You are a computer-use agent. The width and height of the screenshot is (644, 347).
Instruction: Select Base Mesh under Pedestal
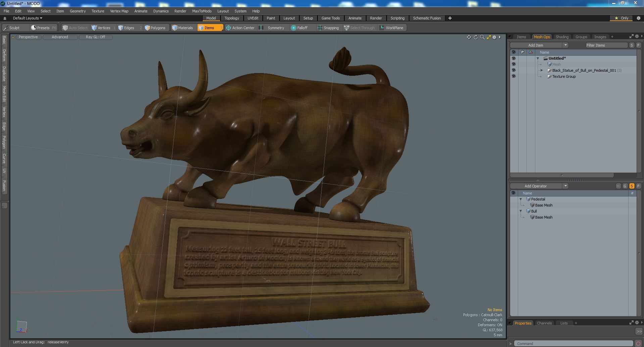click(544, 205)
